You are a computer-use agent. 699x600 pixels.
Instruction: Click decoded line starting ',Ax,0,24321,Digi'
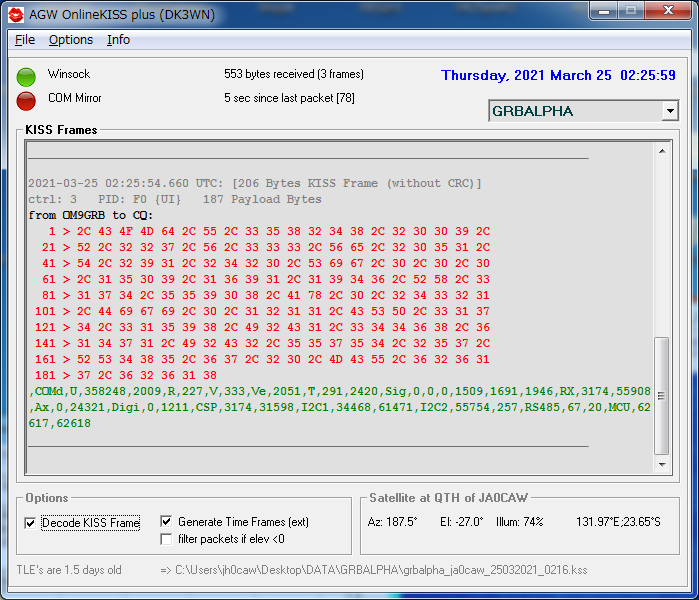point(340,407)
